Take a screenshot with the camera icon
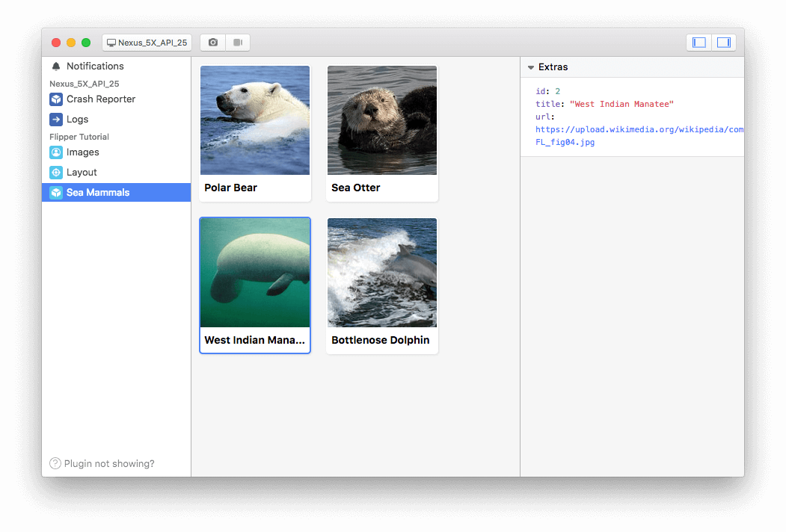This screenshot has width=786, height=532. pos(212,42)
